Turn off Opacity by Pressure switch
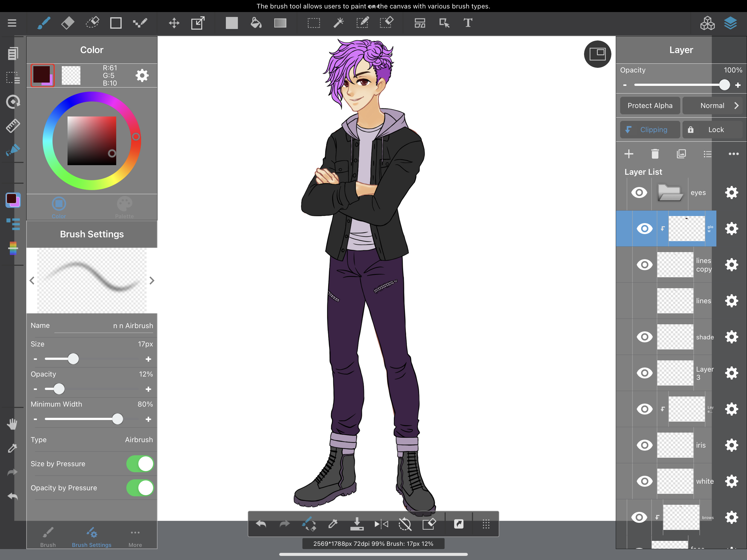The height and width of the screenshot is (560, 747). [140, 488]
